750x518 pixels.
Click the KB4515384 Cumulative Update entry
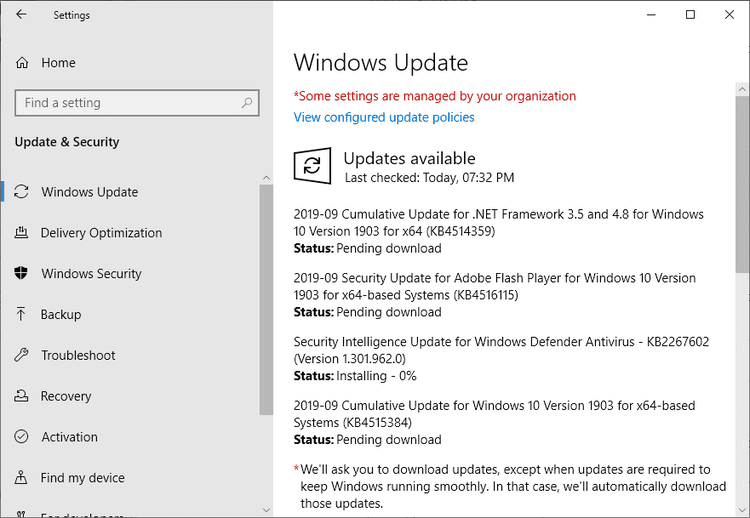(x=495, y=422)
